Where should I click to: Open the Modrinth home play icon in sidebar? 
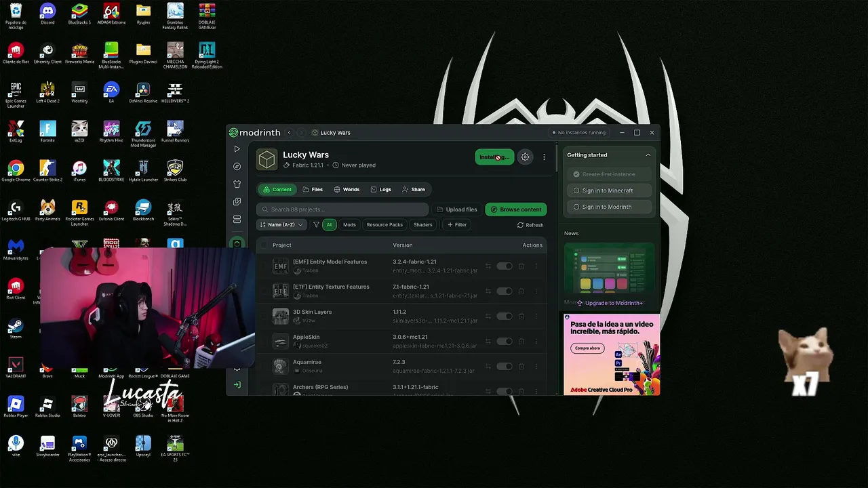click(x=237, y=148)
